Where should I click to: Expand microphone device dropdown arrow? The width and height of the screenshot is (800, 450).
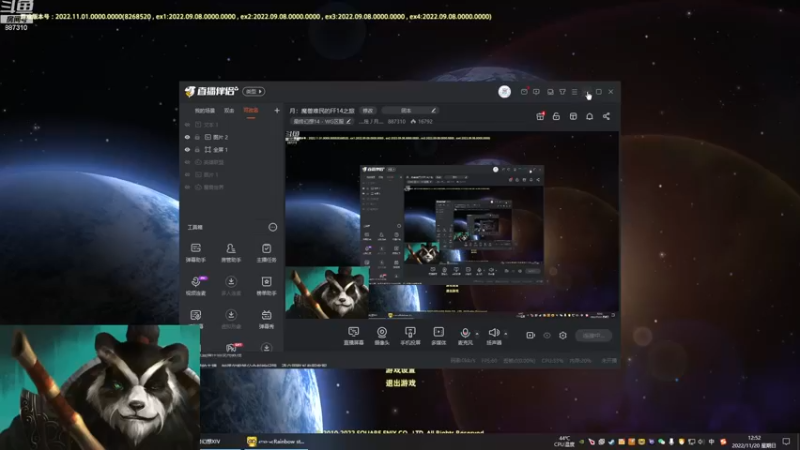coord(478,334)
